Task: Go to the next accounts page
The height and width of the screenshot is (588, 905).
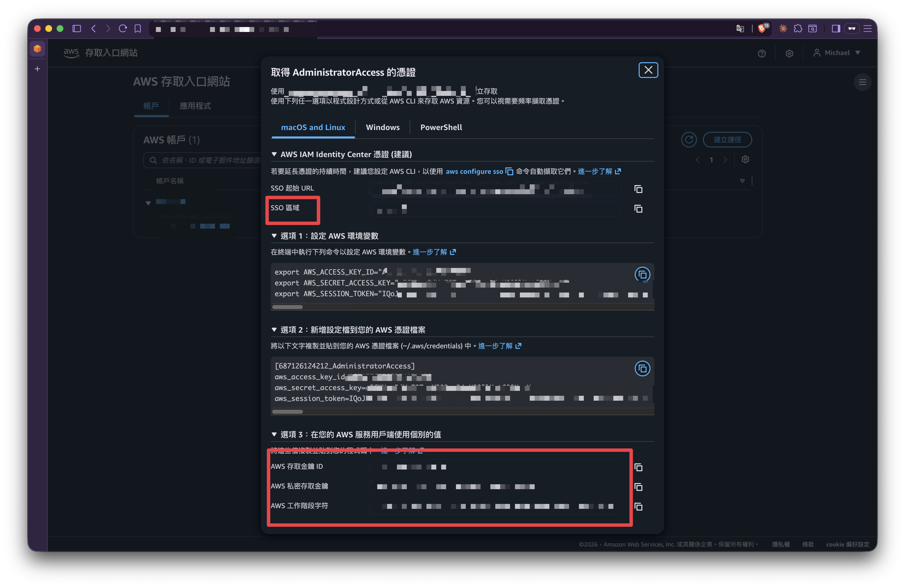Action: click(725, 160)
